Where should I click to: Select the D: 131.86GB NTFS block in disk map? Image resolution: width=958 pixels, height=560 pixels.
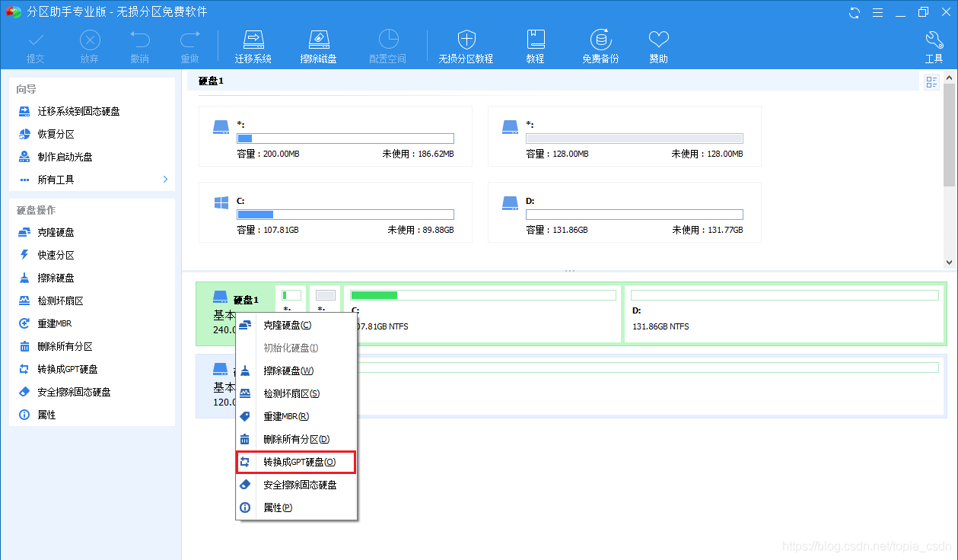785,314
